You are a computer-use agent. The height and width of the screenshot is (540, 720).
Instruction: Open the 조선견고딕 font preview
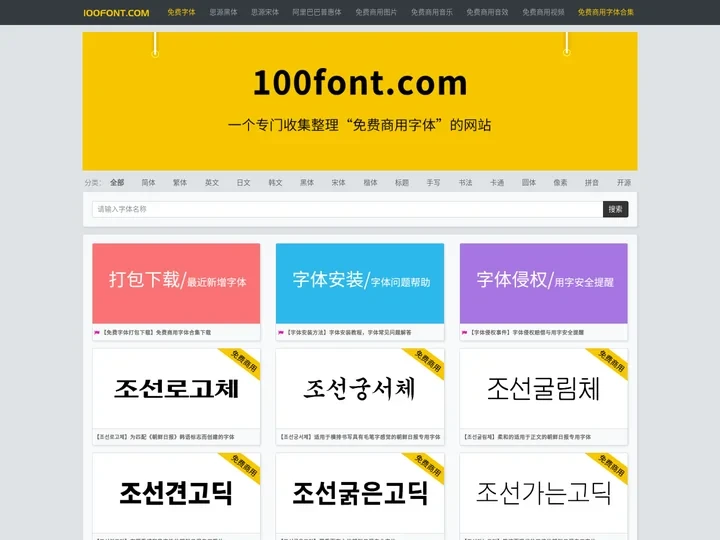click(176, 493)
